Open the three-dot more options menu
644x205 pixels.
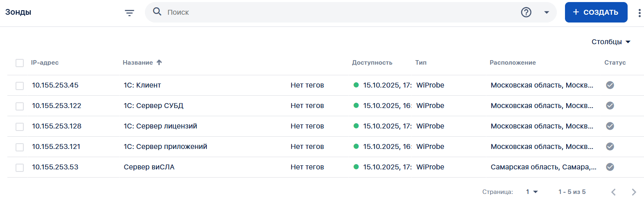(x=639, y=13)
